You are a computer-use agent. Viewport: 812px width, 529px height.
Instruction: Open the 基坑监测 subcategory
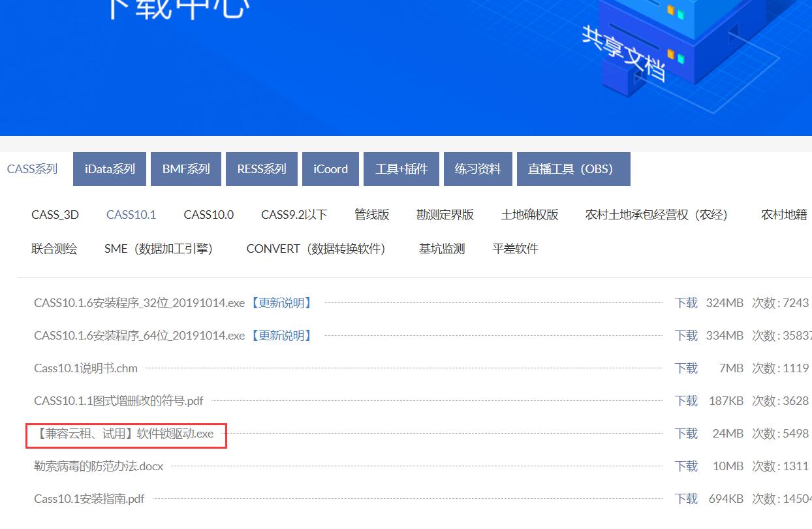coord(442,249)
